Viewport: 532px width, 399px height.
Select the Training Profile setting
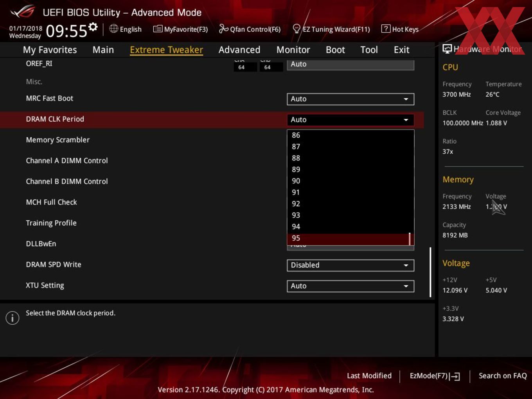pyautogui.click(x=51, y=223)
